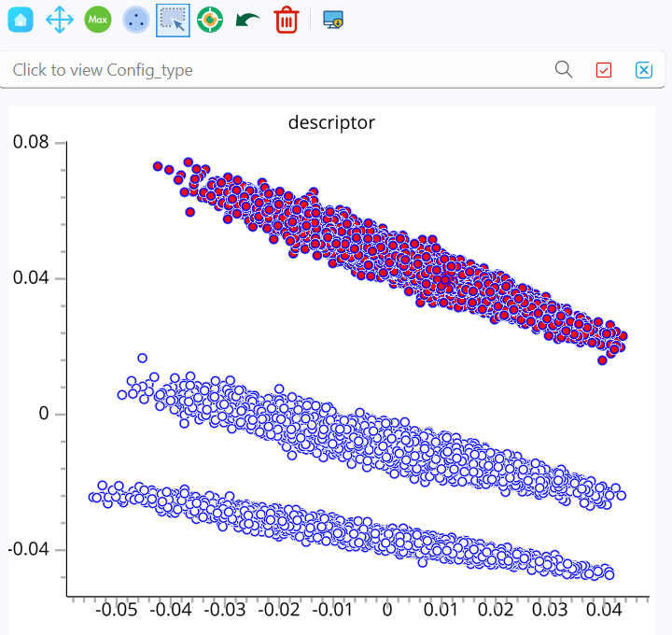Click the blue X deselect box
Screen dimensions: 672x635
[643, 70]
